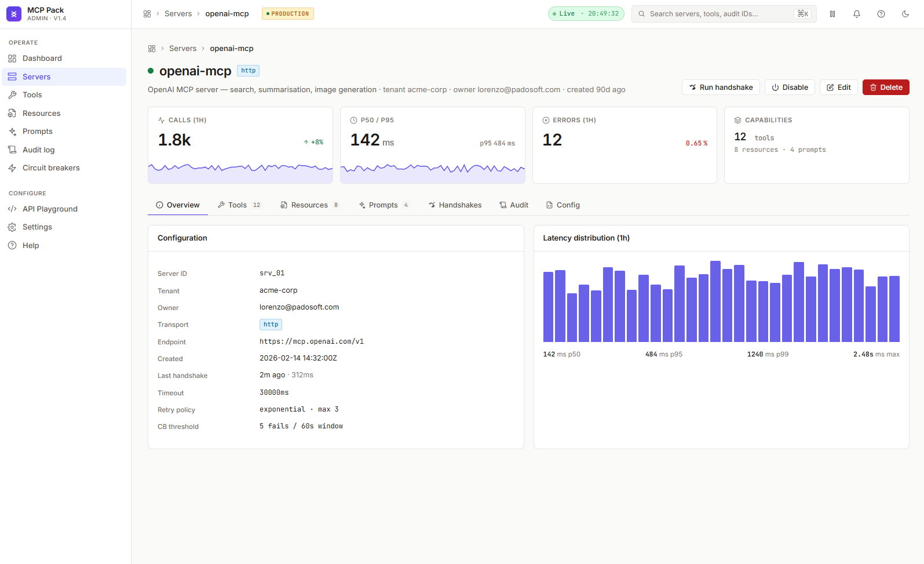Click the Edit button
Image resolution: width=924 pixels, height=564 pixels.
(839, 88)
